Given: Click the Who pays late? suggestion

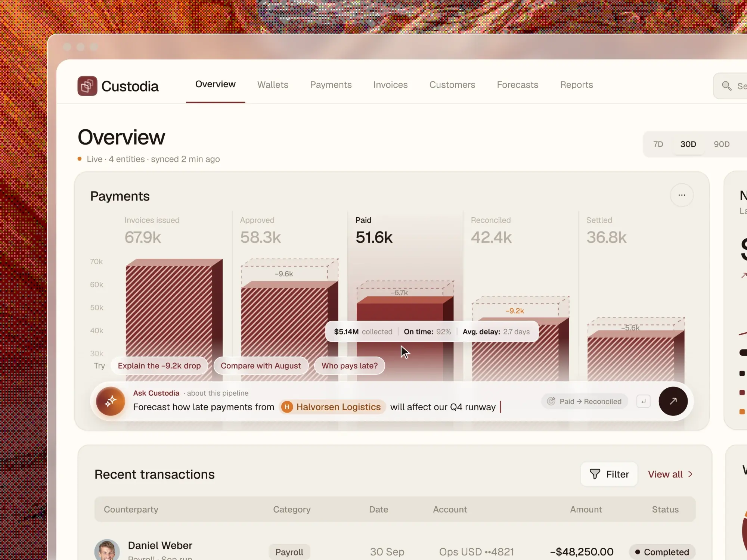Looking at the screenshot, I should point(350,366).
